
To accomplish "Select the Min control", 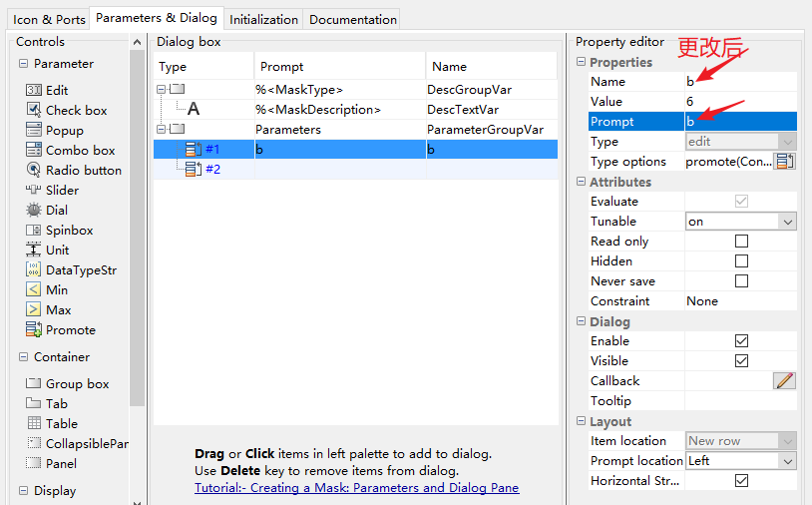I will 47,289.
